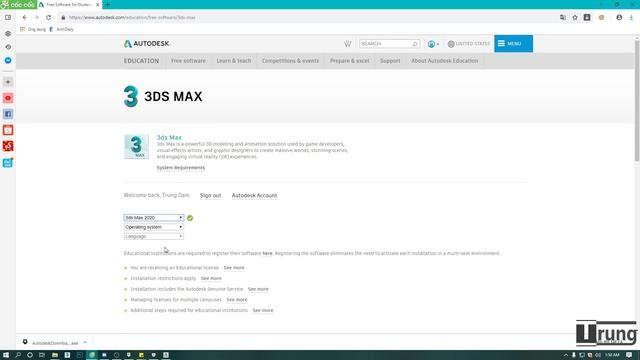Click the page vertical scrollbar
Screen dimensions: 640x360
(637, 100)
